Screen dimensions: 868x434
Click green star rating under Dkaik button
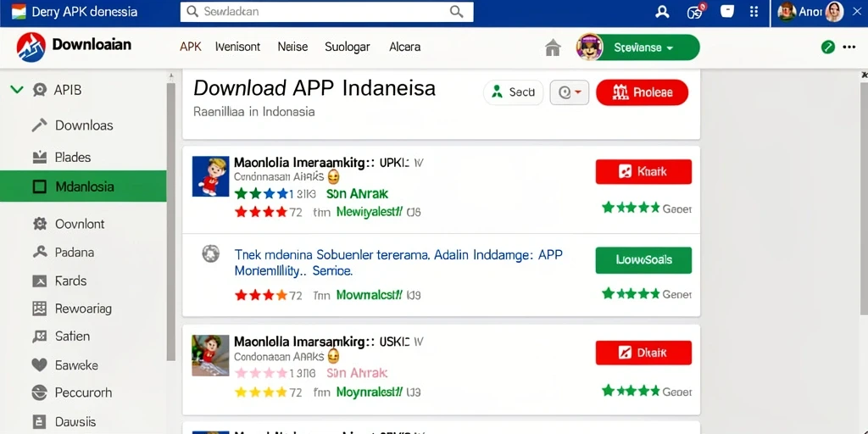[x=631, y=391]
